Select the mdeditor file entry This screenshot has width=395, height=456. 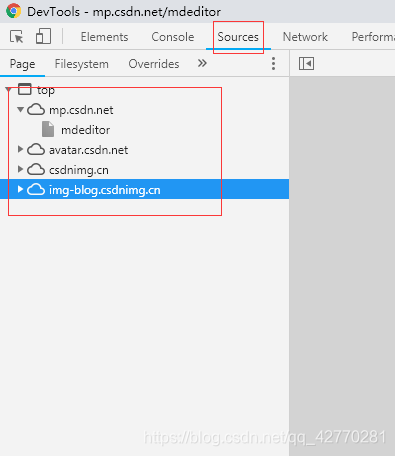[x=85, y=130]
